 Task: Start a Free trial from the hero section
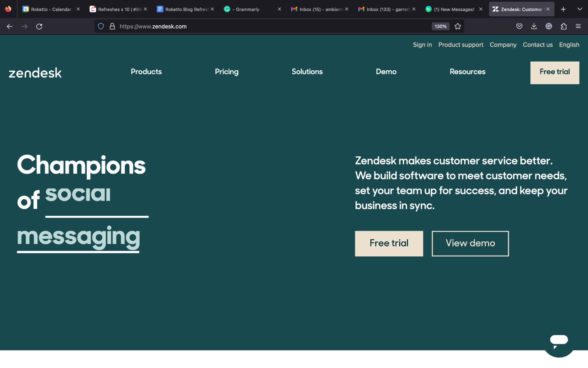click(x=389, y=243)
